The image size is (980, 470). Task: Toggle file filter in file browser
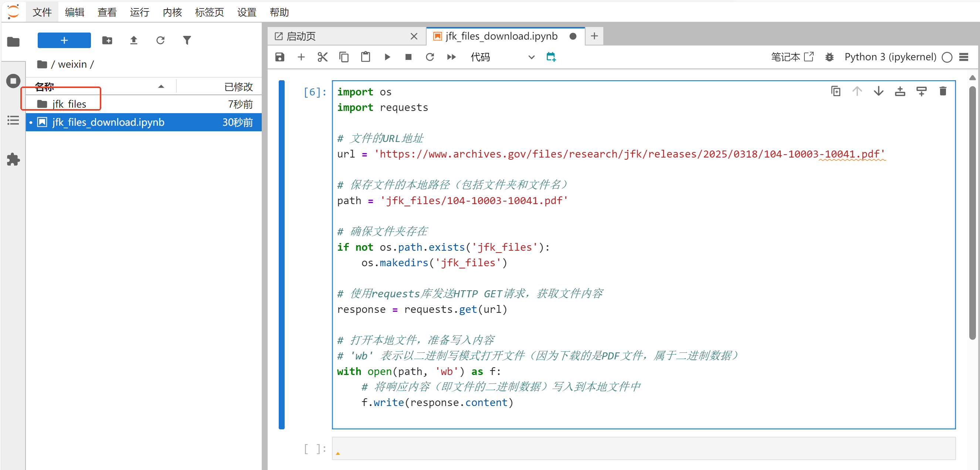click(187, 40)
